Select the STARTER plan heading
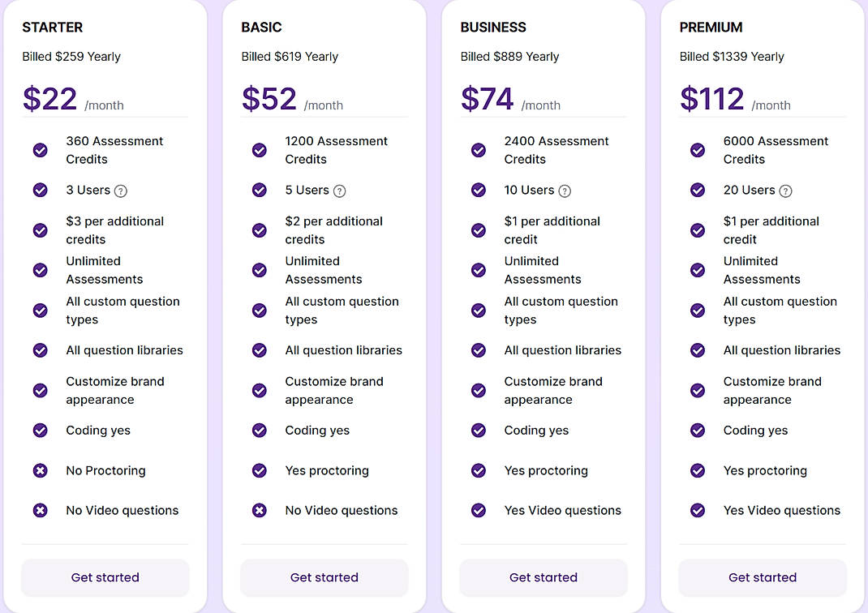The image size is (868, 613). [x=52, y=27]
